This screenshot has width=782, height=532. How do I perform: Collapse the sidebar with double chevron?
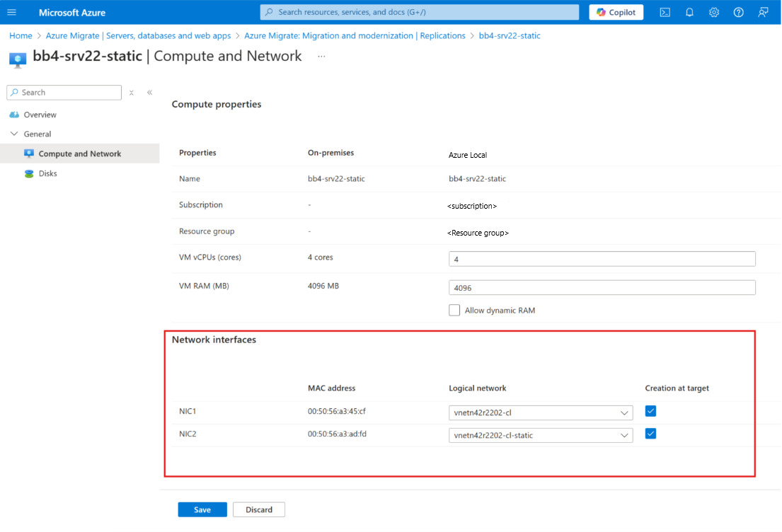[149, 93]
